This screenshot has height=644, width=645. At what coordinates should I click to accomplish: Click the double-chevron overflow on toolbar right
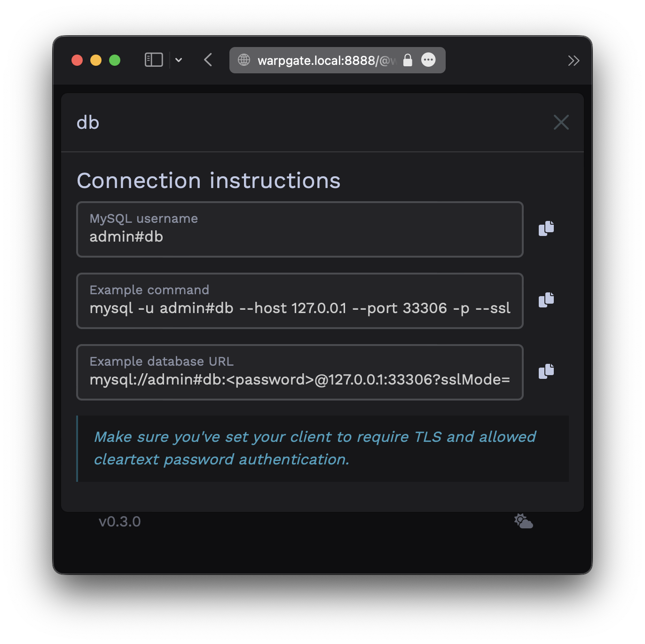click(574, 60)
